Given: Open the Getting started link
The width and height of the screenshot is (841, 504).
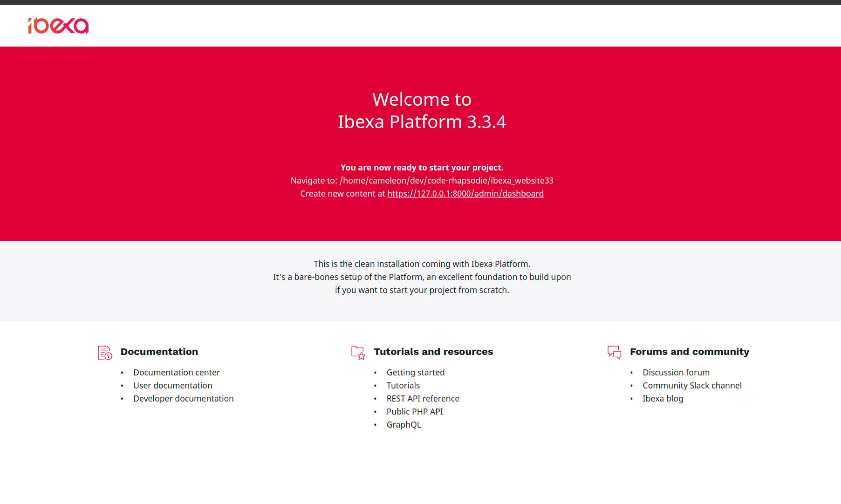Looking at the screenshot, I should (x=415, y=373).
